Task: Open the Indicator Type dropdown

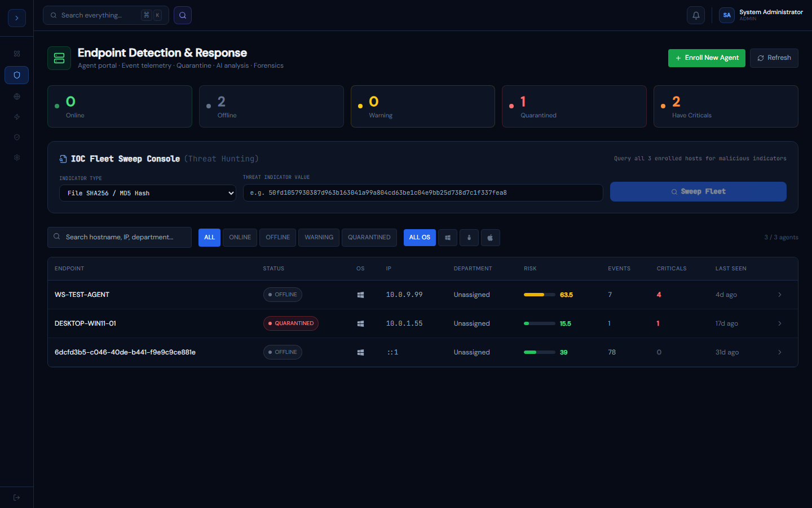Action: pos(148,193)
